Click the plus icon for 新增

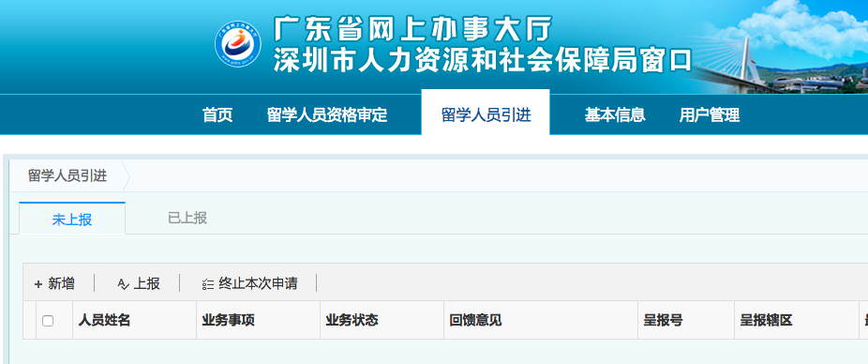coord(38,284)
